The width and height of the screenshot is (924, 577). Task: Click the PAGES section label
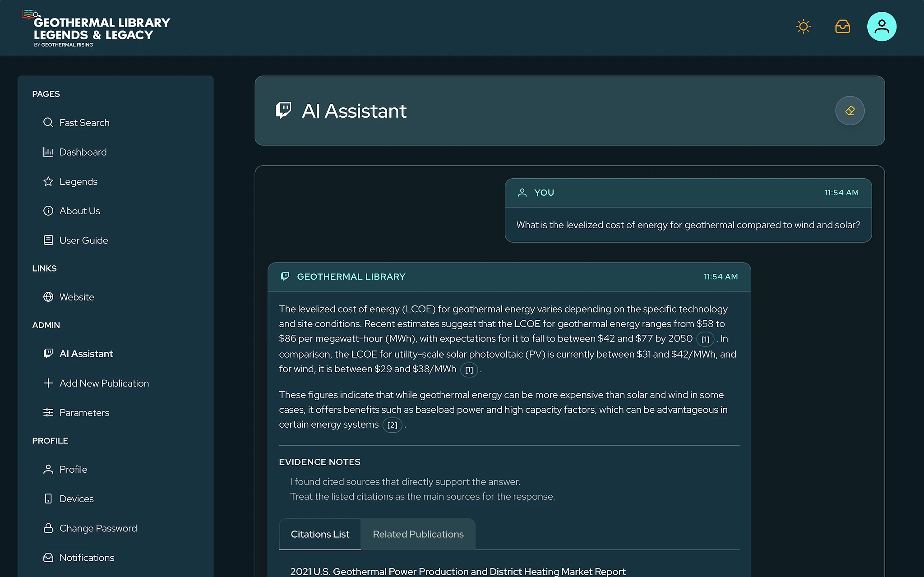pyautogui.click(x=46, y=94)
